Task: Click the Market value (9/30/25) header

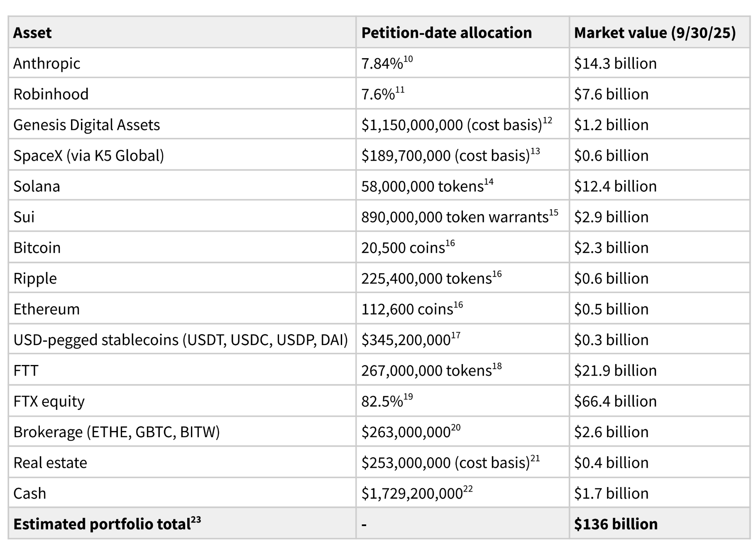Action: [x=655, y=33]
